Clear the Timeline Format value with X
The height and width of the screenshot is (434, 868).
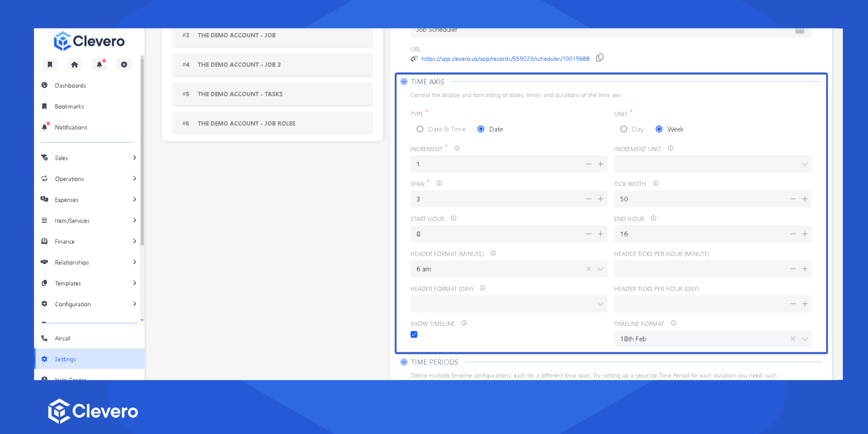[793, 339]
